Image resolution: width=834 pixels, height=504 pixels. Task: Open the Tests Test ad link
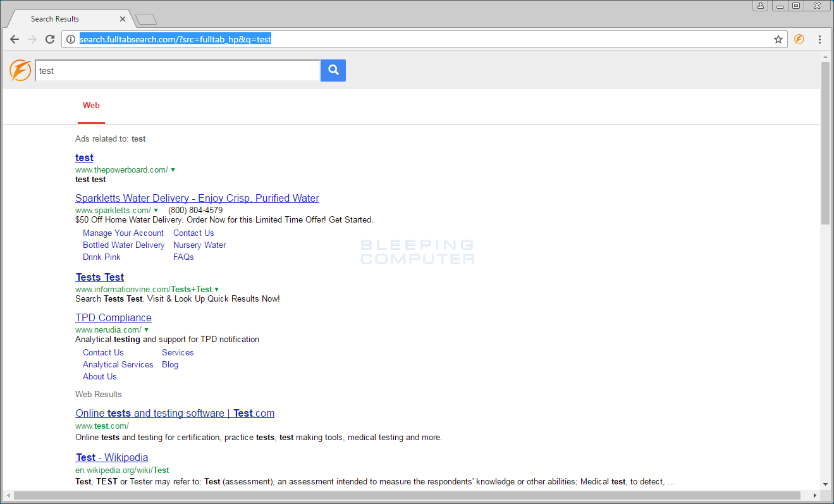(x=100, y=277)
